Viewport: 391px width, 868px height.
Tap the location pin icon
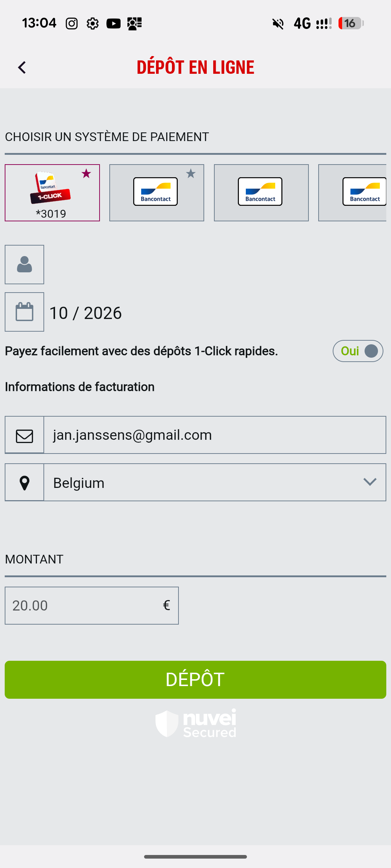24,483
